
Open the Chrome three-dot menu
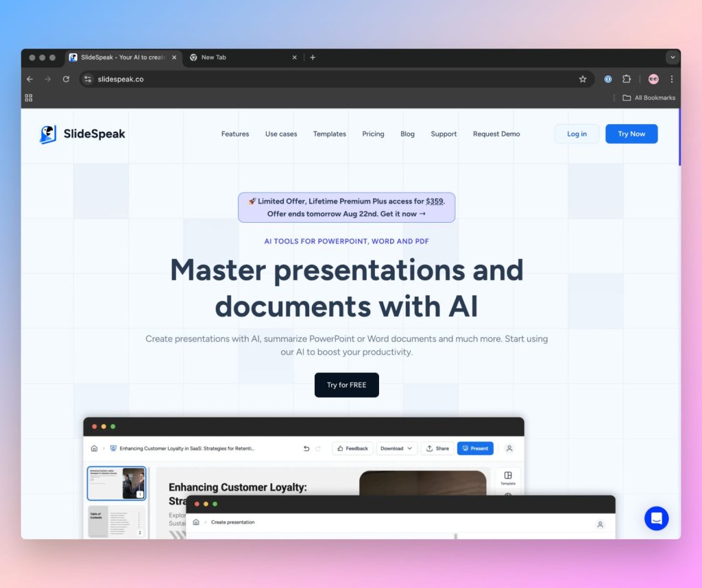(672, 79)
